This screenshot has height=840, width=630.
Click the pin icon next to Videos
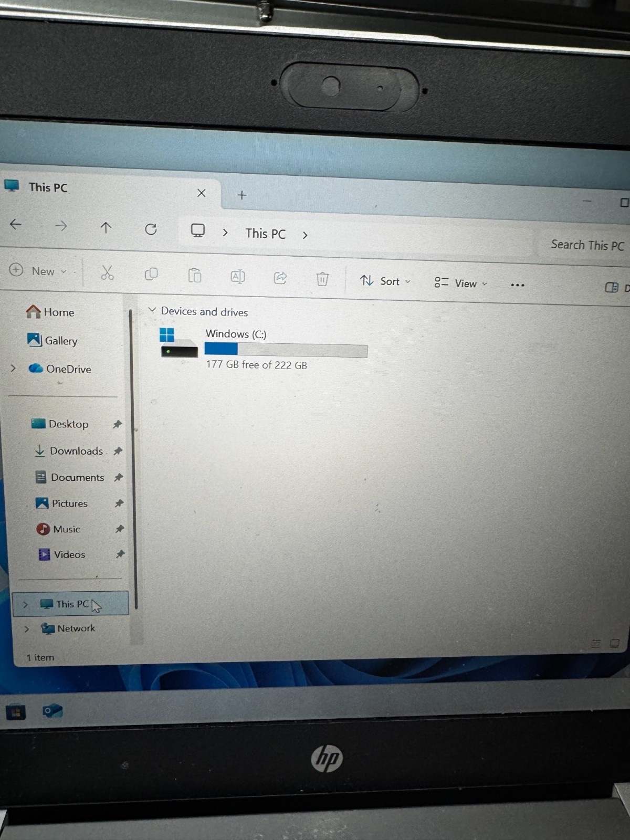point(120,554)
